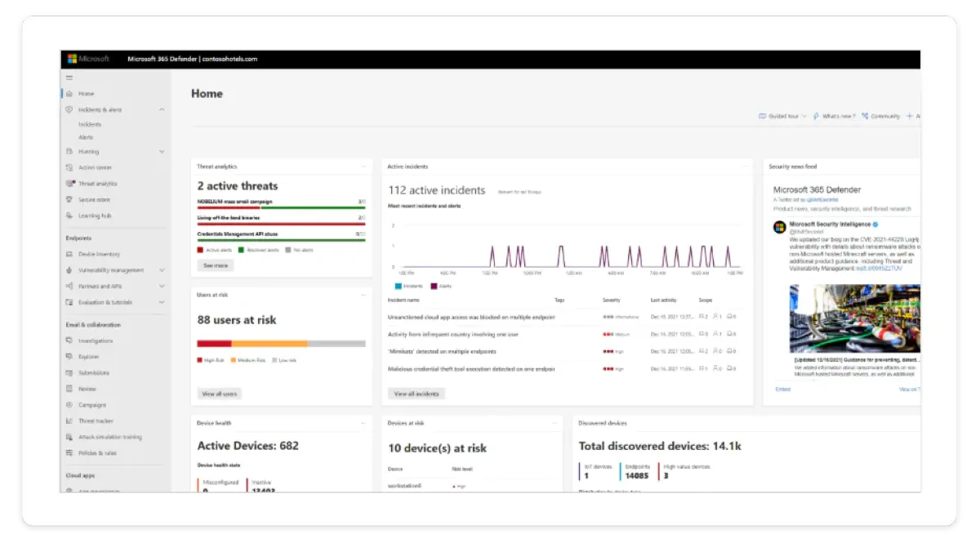Click the See more button
This screenshot has height=543, width=980.
pos(216,265)
